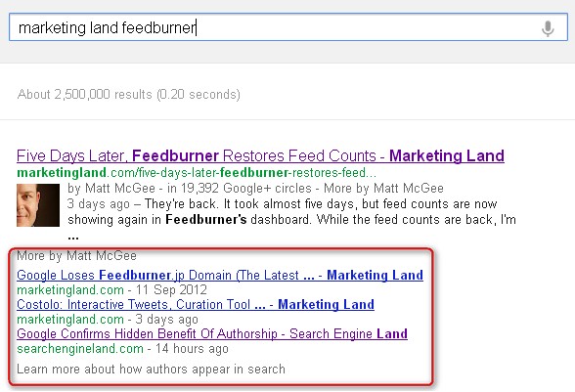Click the bold 'Feedburner's' word in the snippet
575x392 pixels.
click(206, 219)
